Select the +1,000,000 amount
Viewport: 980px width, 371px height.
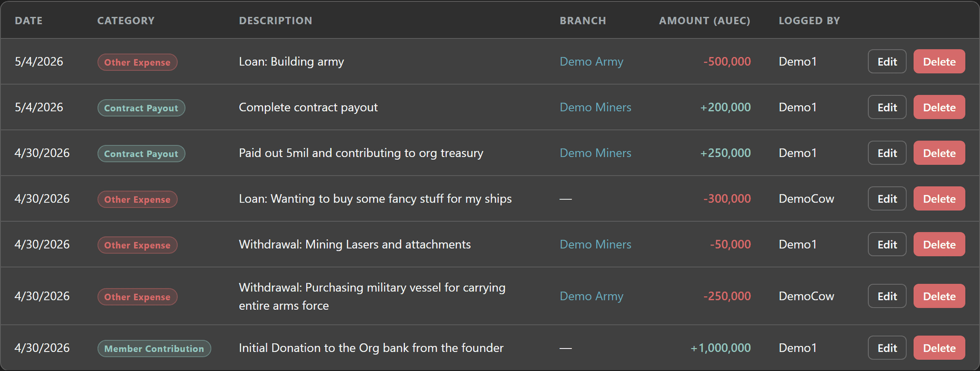721,348
